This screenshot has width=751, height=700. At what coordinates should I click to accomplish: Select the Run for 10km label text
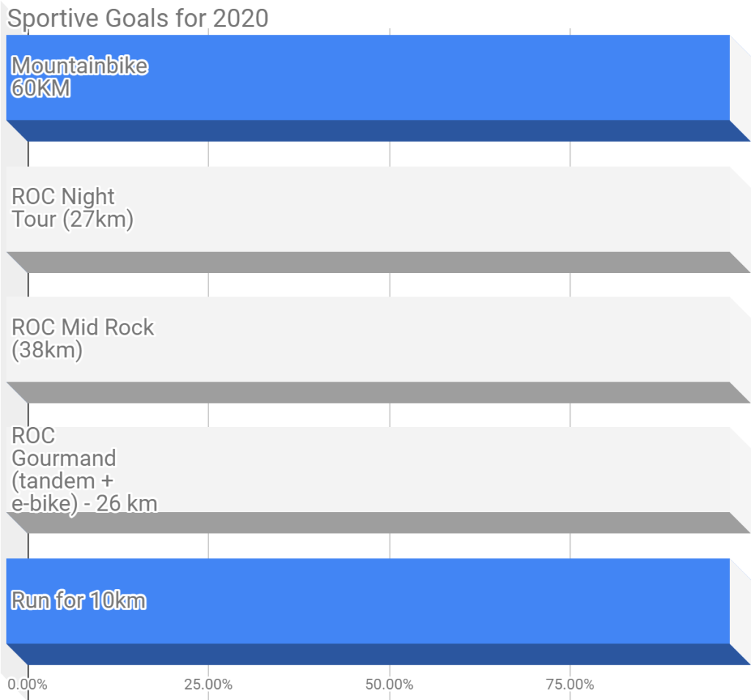(x=78, y=601)
